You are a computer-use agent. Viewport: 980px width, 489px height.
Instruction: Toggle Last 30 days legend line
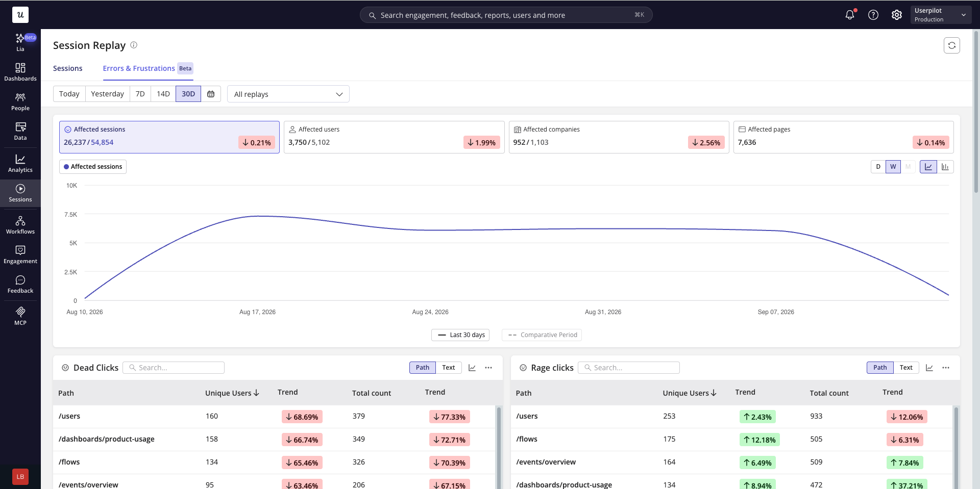coord(460,335)
